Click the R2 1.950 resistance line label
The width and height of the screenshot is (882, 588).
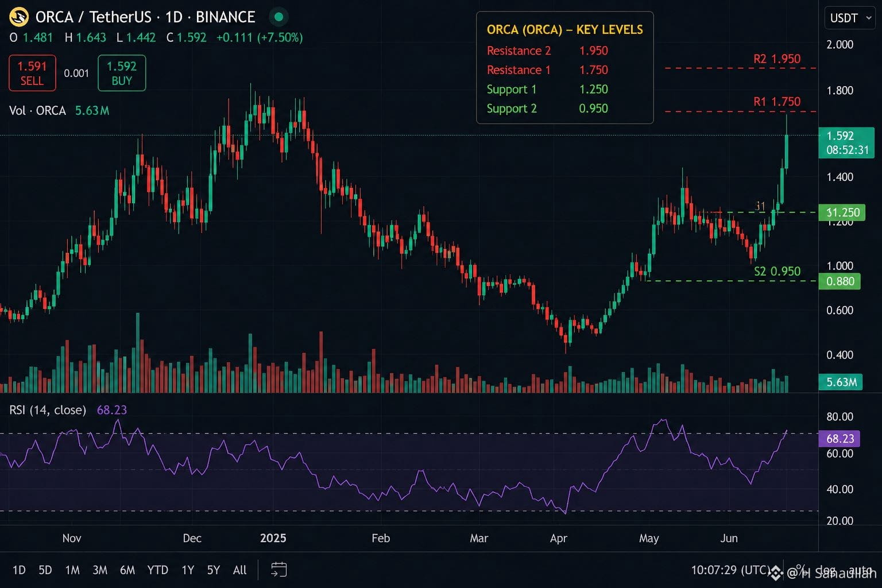[x=777, y=59]
